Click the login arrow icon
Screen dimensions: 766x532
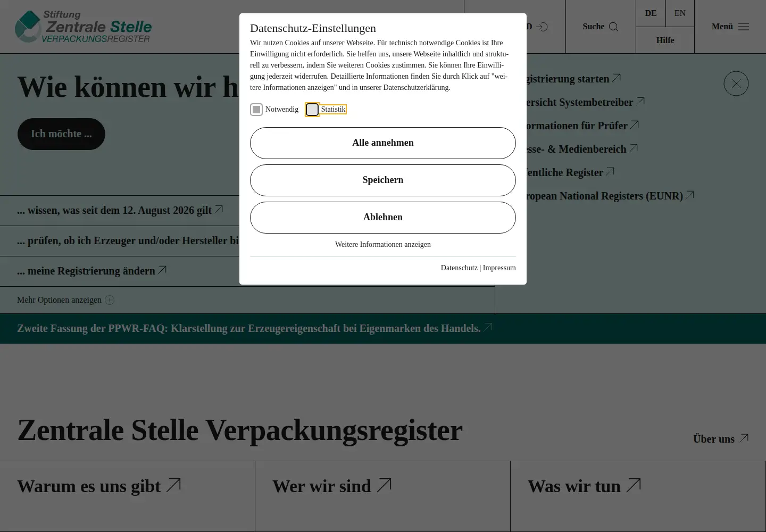[x=542, y=27]
